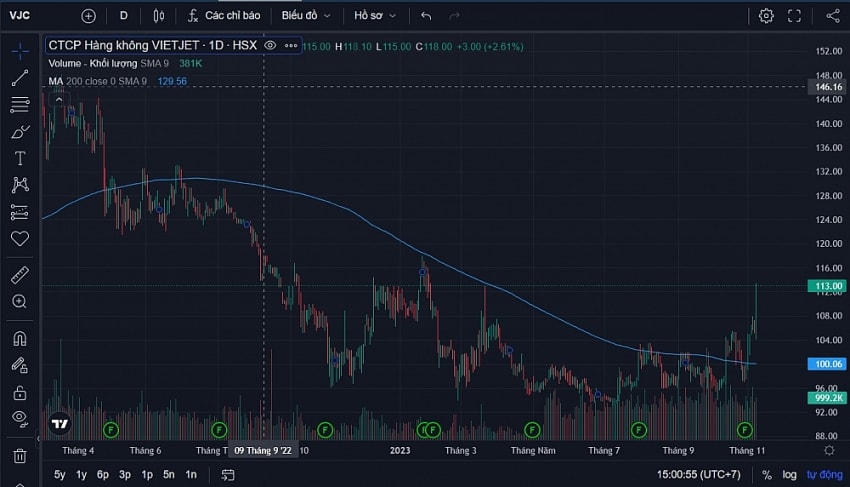Open more options next to VIETJET title

[x=291, y=46]
